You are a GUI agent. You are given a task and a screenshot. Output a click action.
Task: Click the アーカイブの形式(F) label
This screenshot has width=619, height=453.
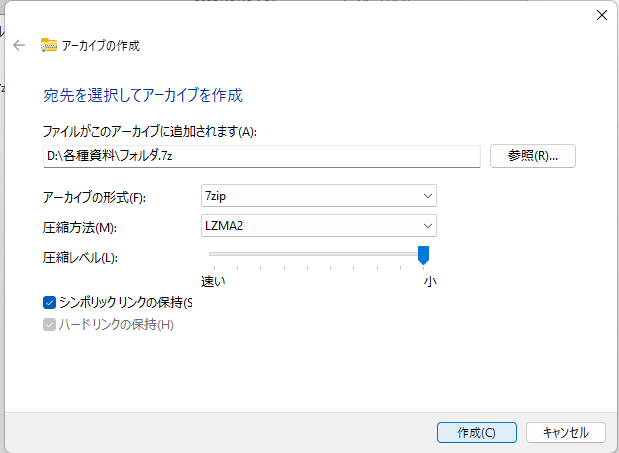point(94,197)
